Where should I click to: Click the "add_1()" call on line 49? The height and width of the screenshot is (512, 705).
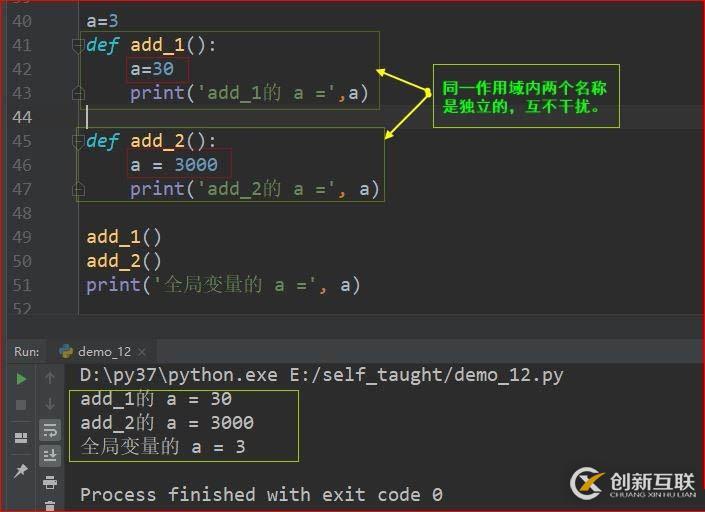point(124,237)
